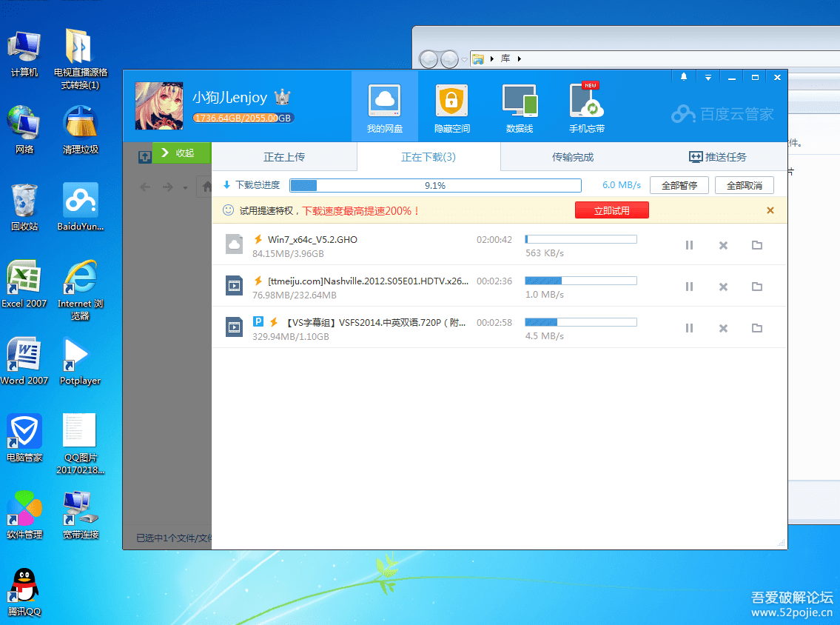The image size is (840, 625).
Task: Cancel all downloads with 全部取消
Action: [745, 185]
